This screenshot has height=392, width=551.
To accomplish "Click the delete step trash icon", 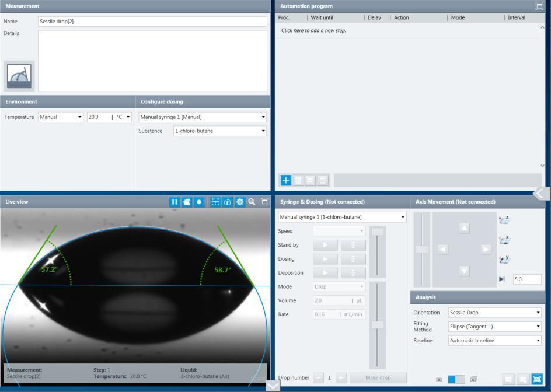I will [298, 181].
